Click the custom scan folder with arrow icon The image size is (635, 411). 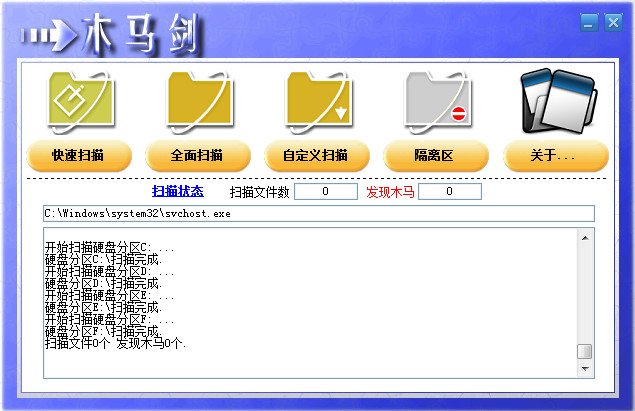(319, 101)
